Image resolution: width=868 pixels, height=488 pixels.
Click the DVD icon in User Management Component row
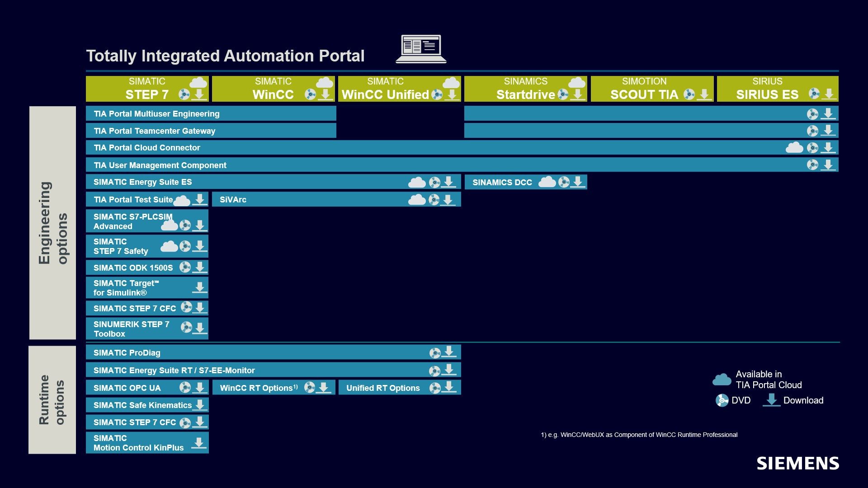pos(812,165)
